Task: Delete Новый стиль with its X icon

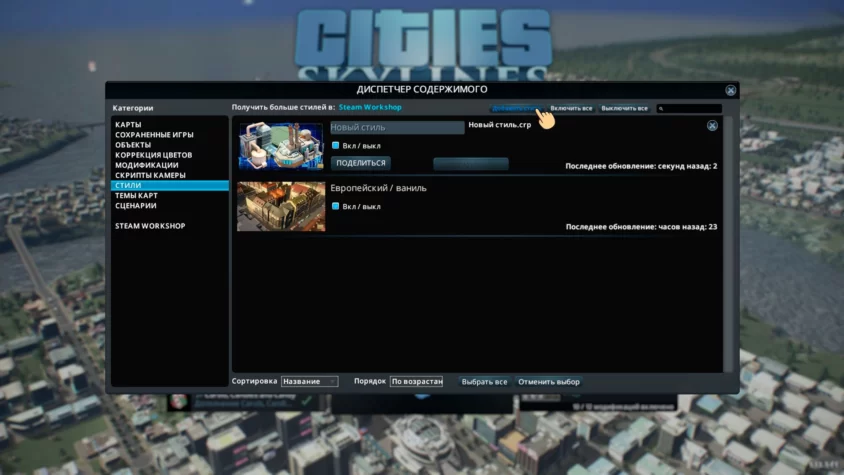Action: (712, 125)
